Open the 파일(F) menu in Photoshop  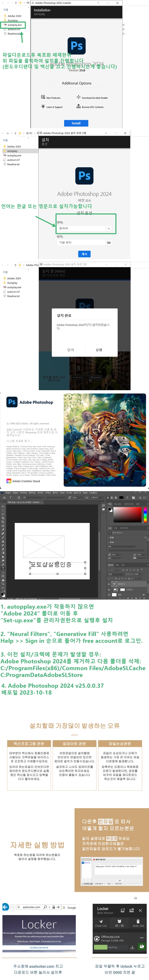click(8, 493)
